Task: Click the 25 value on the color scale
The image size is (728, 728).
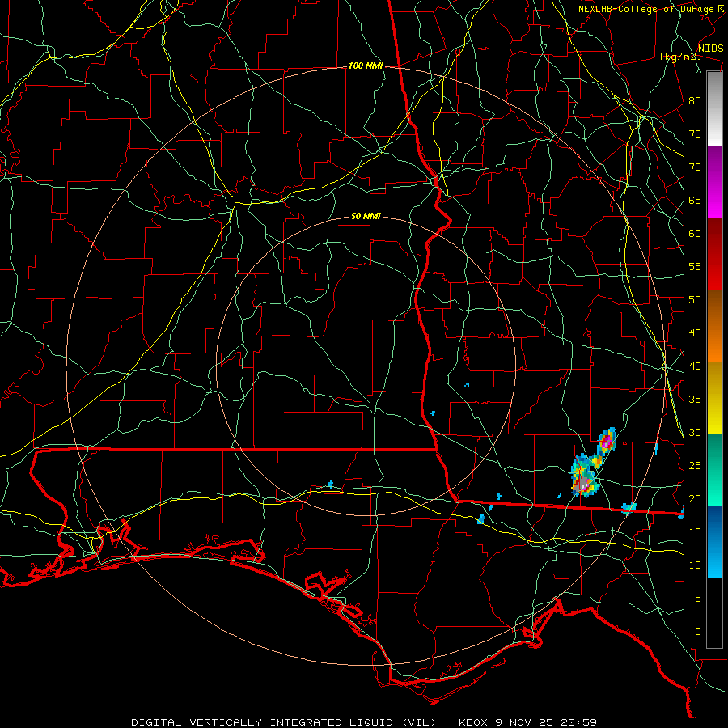Action: [695, 465]
